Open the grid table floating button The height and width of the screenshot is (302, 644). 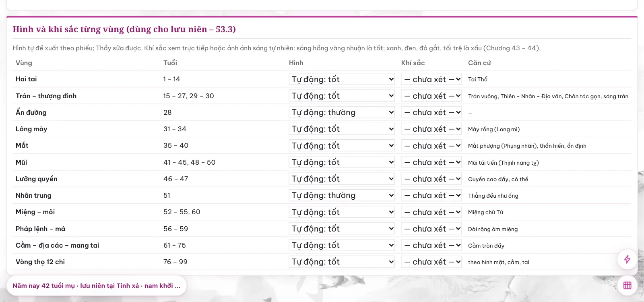[627, 285]
